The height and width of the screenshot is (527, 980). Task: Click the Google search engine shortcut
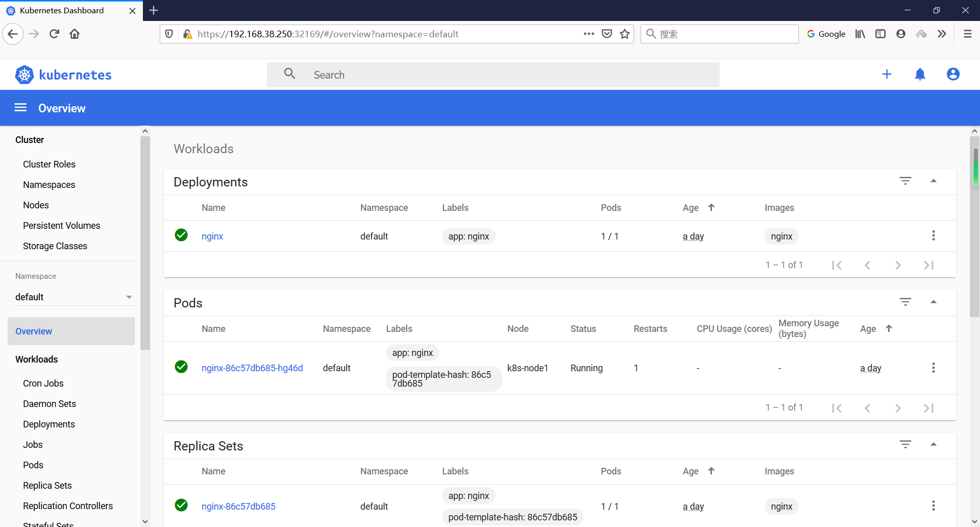[826, 34]
